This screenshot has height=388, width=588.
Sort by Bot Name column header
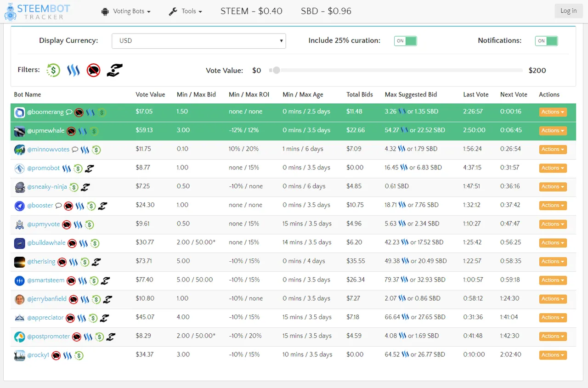[x=28, y=95]
